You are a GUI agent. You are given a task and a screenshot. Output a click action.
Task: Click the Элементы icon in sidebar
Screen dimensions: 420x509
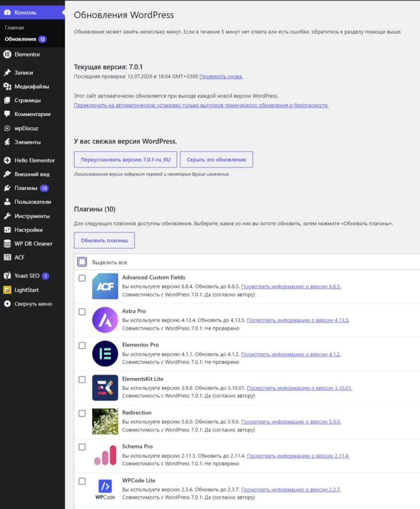[x=7, y=142]
